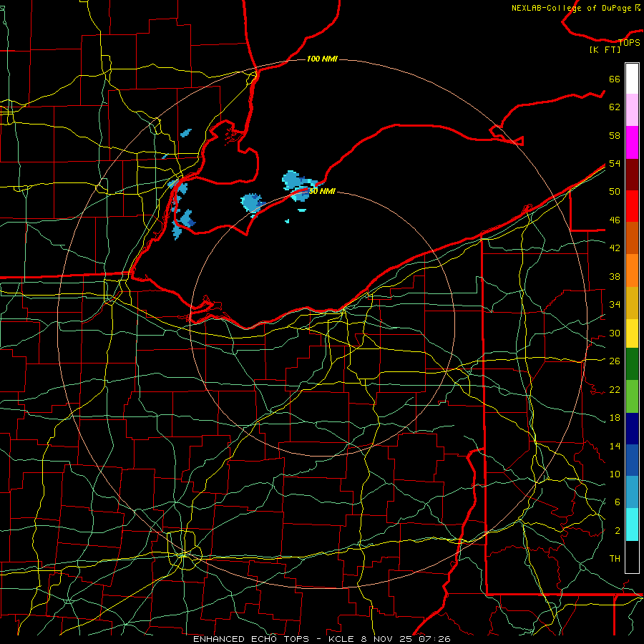
Task: Select the medium blue legend swatch
Action: 632,460
